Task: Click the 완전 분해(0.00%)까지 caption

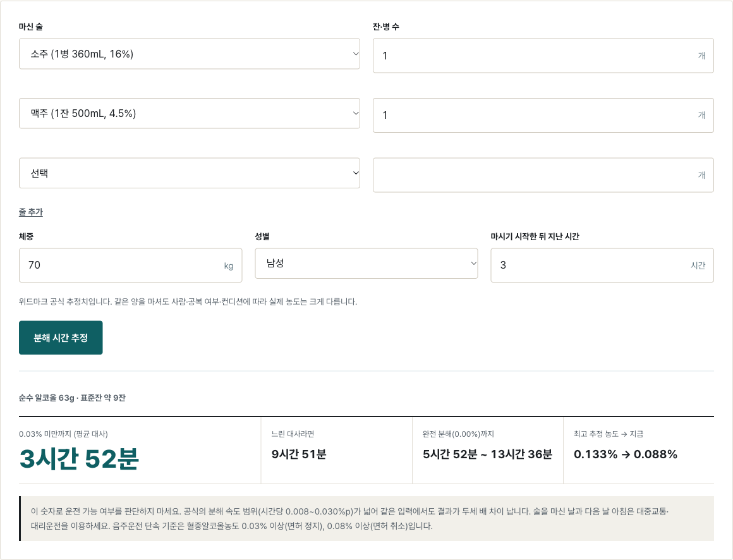Action: pos(458,434)
